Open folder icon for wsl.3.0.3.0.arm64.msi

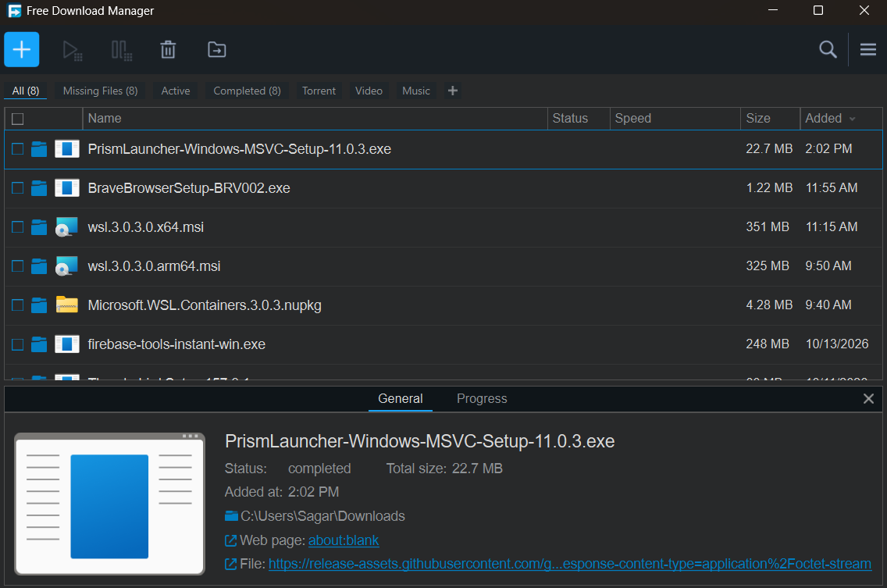39,266
